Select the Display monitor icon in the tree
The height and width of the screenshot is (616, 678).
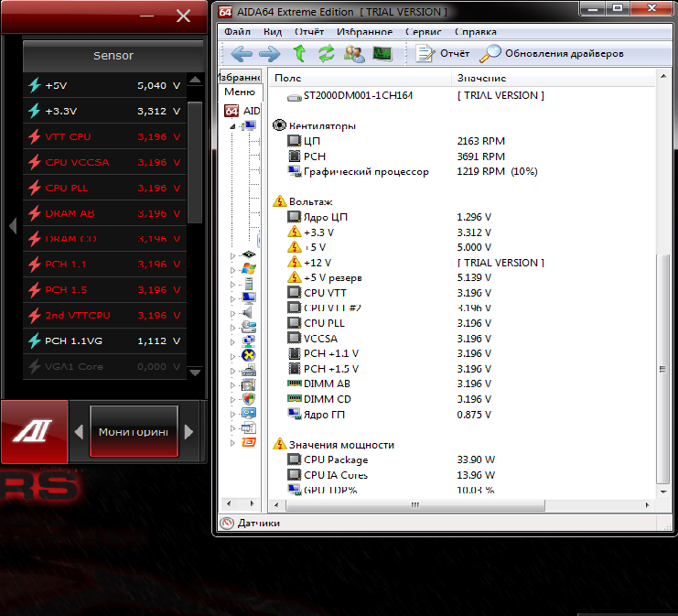click(249, 298)
